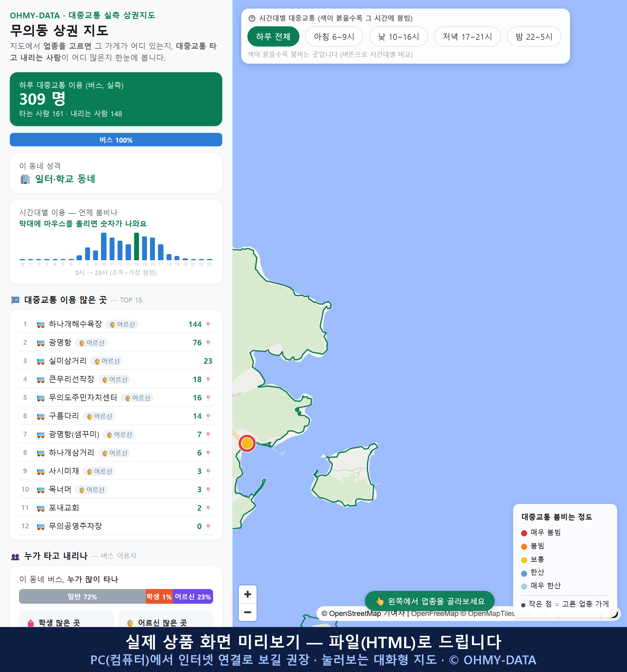
Task: Click the bus icon beside 사시미재
Action: pos(40,471)
